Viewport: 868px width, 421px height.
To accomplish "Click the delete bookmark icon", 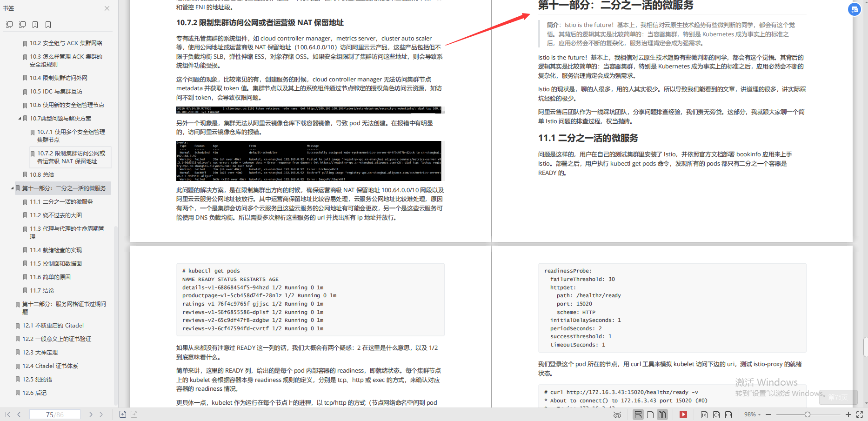I will pos(48,25).
